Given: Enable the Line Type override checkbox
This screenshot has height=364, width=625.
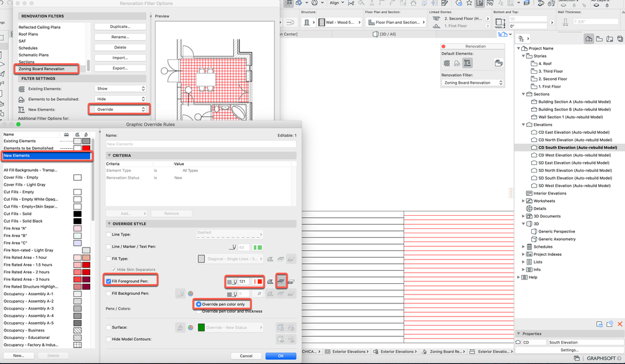Looking at the screenshot, I should 109,235.
